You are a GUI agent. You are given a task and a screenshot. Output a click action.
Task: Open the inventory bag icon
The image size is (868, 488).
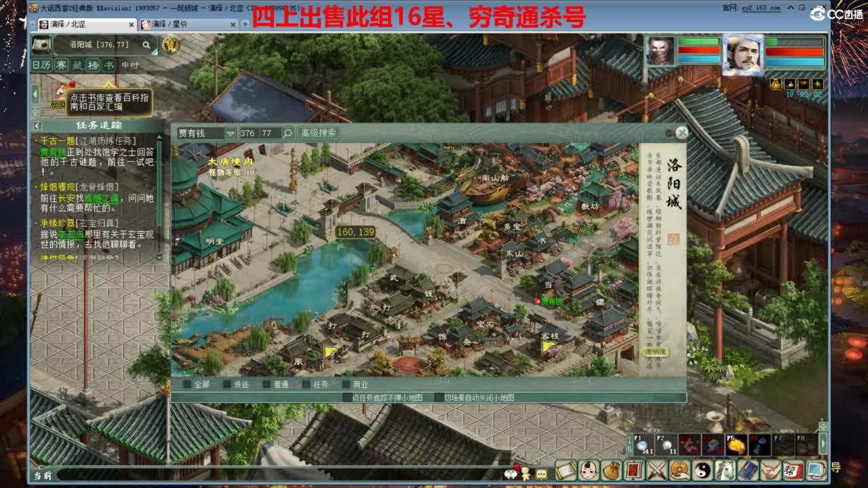pyautogui.click(x=612, y=470)
